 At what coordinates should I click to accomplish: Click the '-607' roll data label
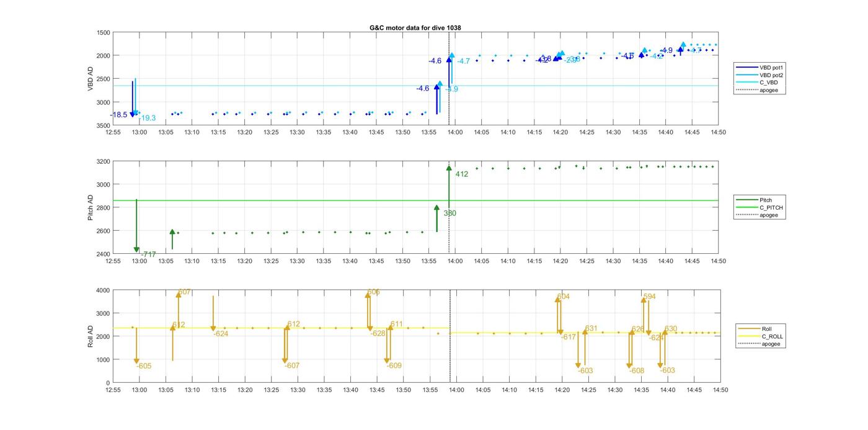[292, 365]
